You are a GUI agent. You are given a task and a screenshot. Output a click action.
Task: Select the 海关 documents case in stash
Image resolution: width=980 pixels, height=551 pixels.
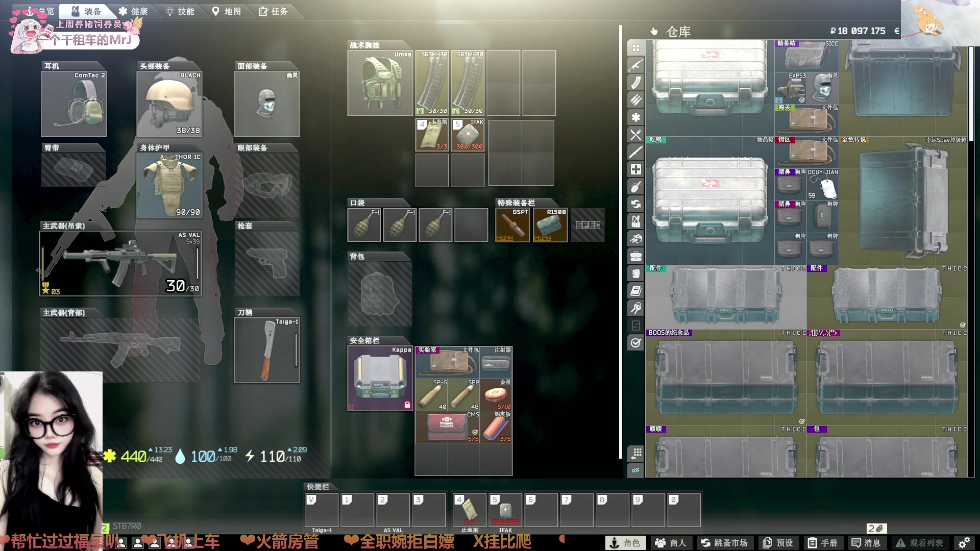(806, 120)
